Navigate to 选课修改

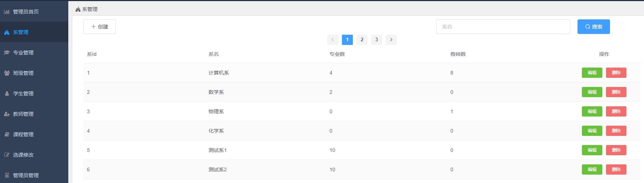34,155
